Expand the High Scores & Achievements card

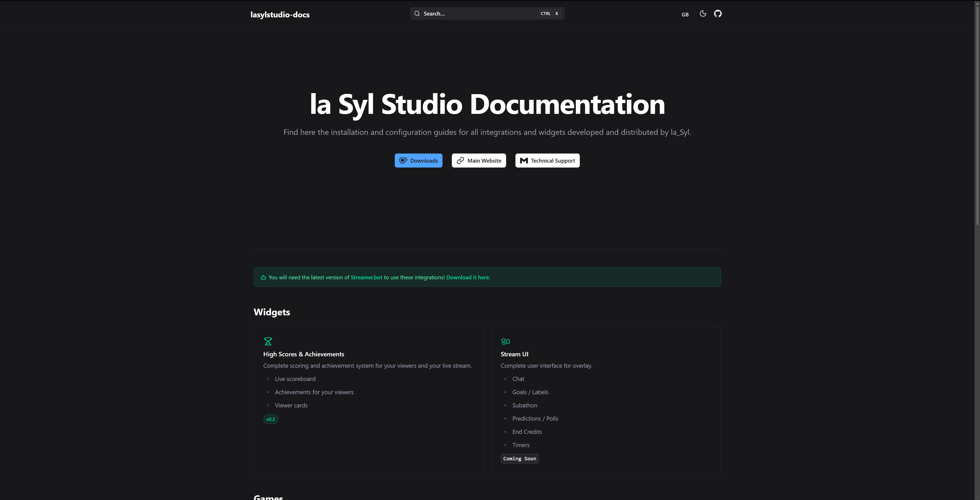pos(368,399)
